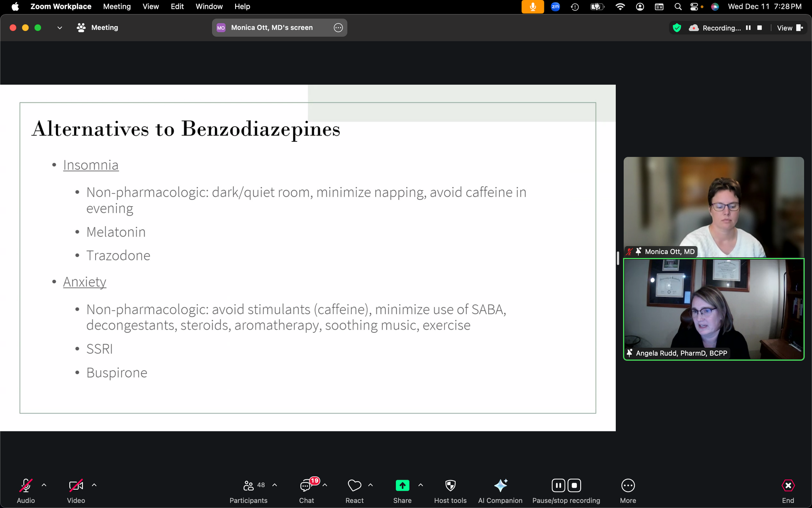This screenshot has width=812, height=508.
Task: Unmute the microphone Audio button
Action: tap(26, 486)
